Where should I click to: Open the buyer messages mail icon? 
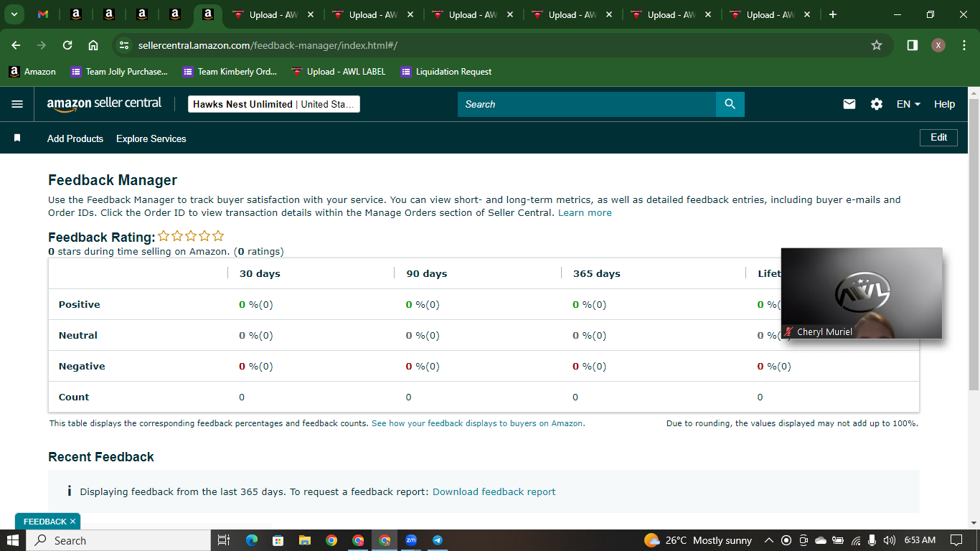(x=849, y=104)
